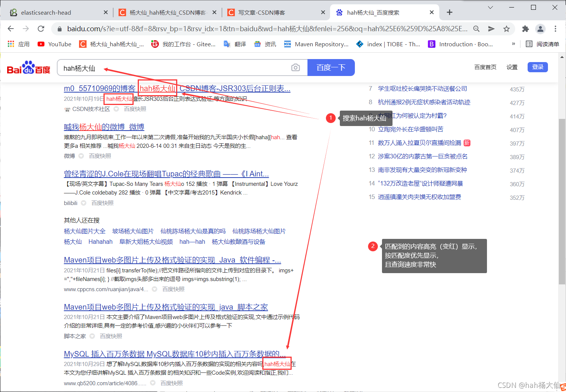Click the zoom magnifier icon in address bar
566x392 pixels.
476,29
